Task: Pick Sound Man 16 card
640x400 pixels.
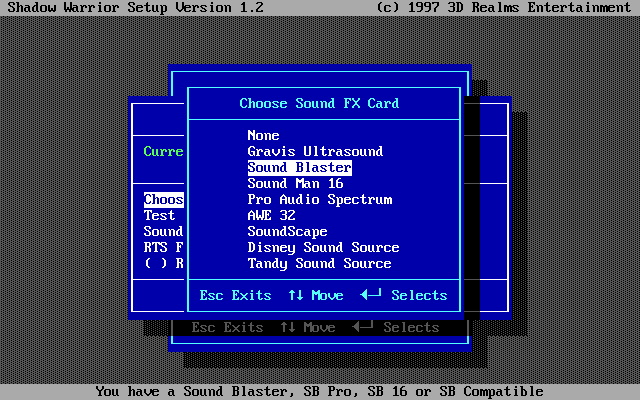Action: coord(295,183)
